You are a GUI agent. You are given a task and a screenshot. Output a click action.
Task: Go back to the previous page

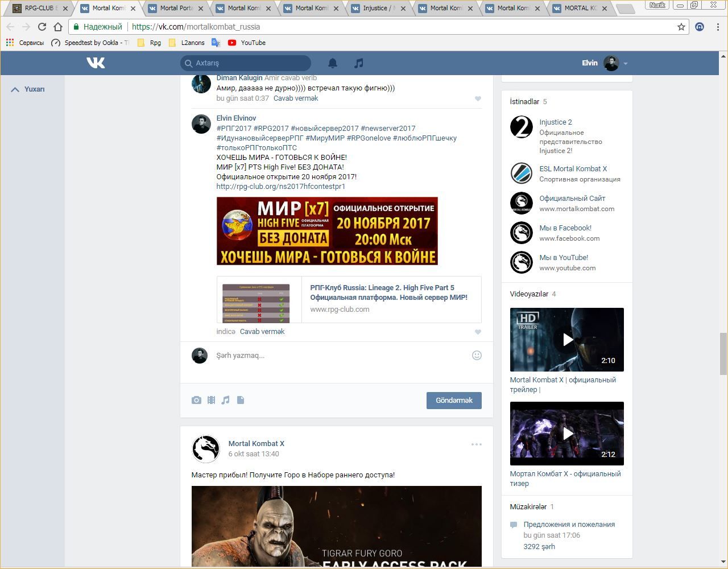tap(10, 27)
